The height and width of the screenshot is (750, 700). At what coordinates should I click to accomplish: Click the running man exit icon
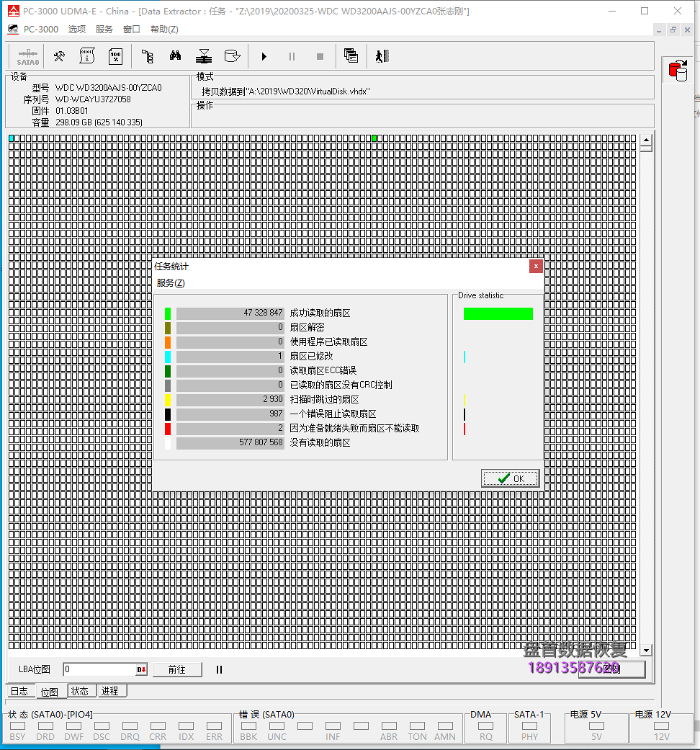[x=382, y=56]
